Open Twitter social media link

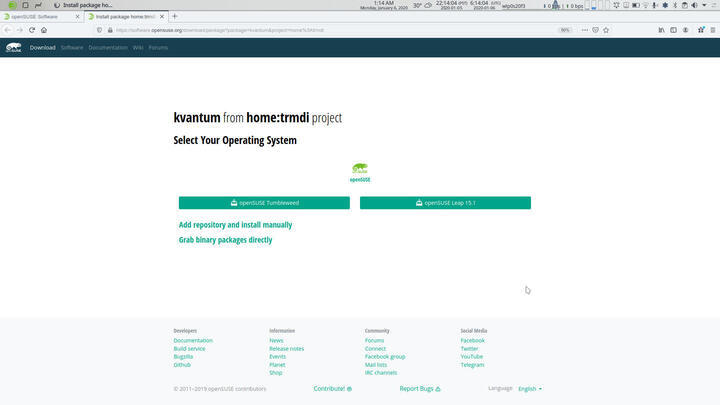(x=469, y=349)
